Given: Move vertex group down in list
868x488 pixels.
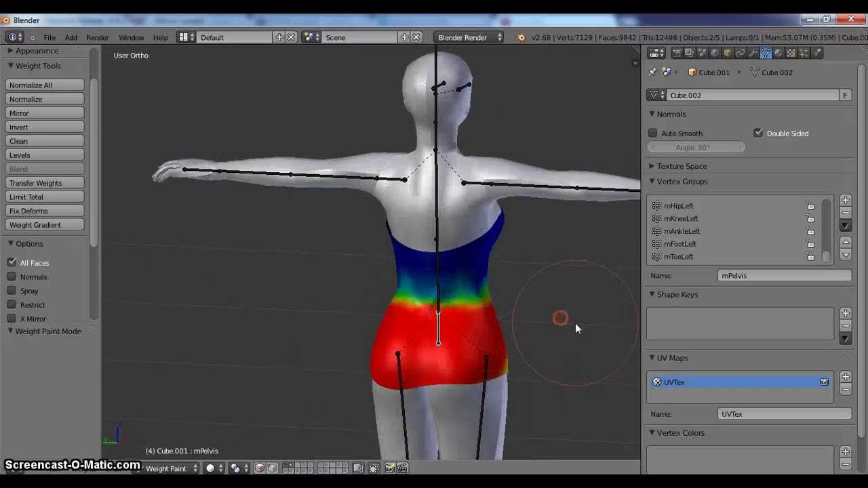Looking at the screenshot, I should click(846, 255).
